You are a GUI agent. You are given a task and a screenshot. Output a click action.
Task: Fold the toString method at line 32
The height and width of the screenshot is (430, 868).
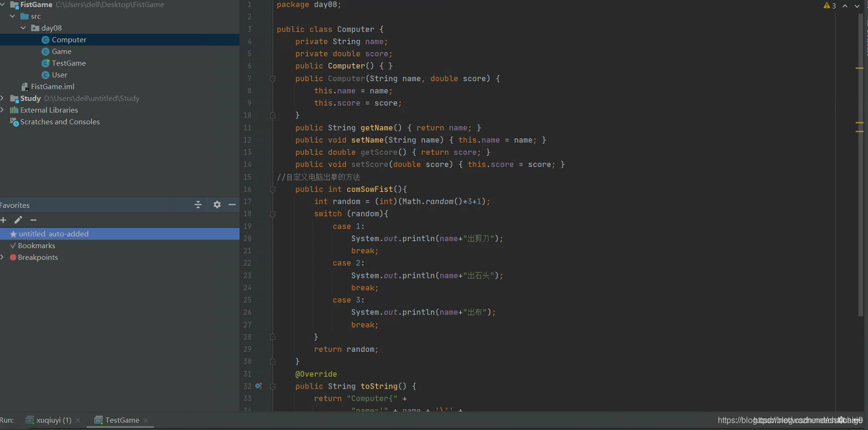coord(273,387)
